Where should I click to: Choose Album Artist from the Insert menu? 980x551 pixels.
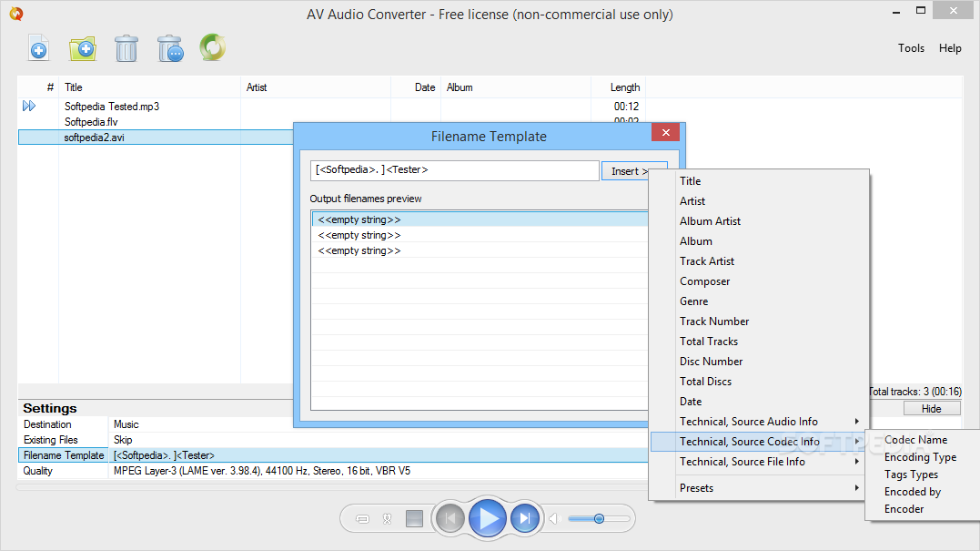tap(710, 220)
